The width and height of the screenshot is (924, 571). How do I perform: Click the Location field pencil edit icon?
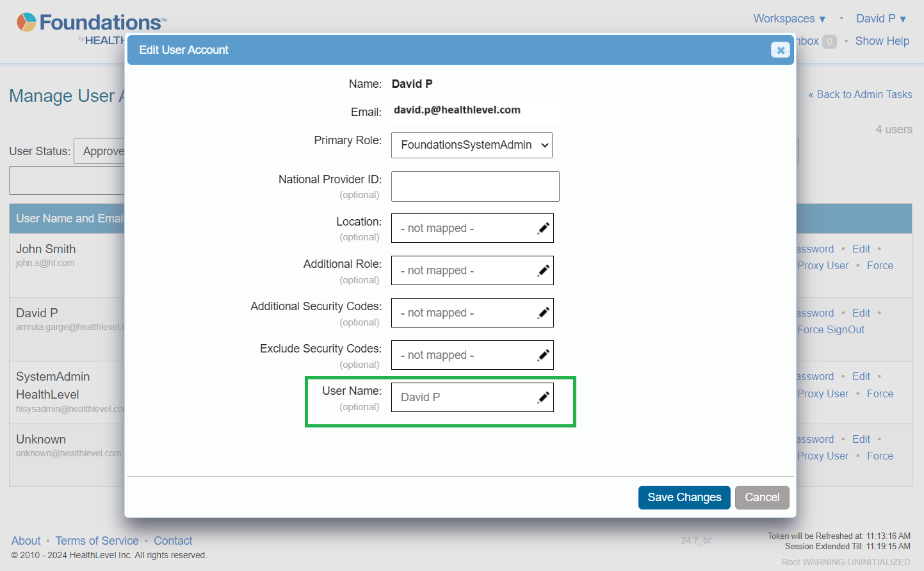[x=543, y=228]
